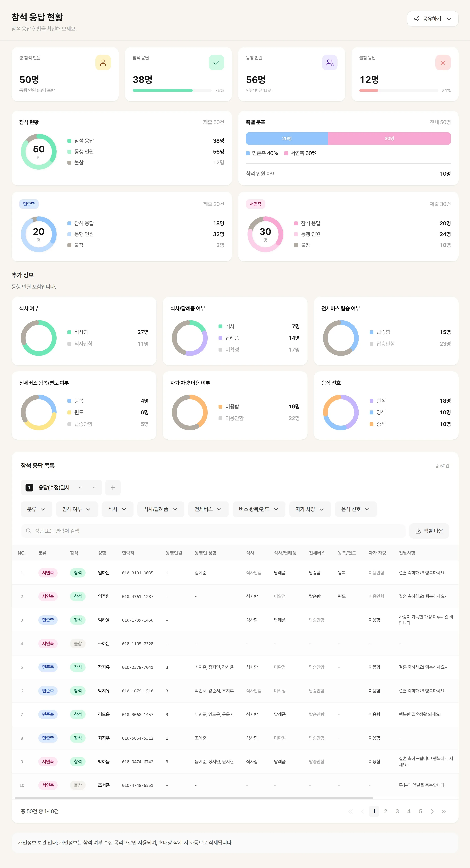Click the 전달사항 column header
Screen dimensions: 470x868
(x=407, y=553)
